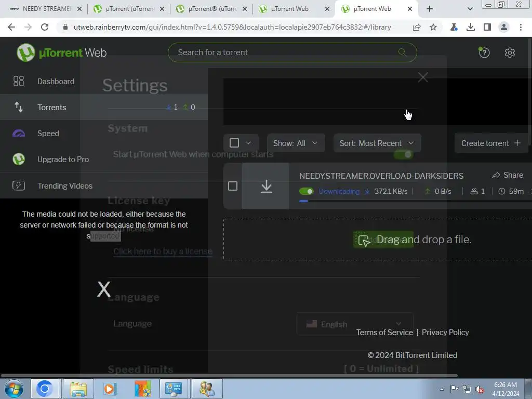This screenshot has width=532, height=399.
Task: Click the torrent download progress bar
Action: [415, 201]
